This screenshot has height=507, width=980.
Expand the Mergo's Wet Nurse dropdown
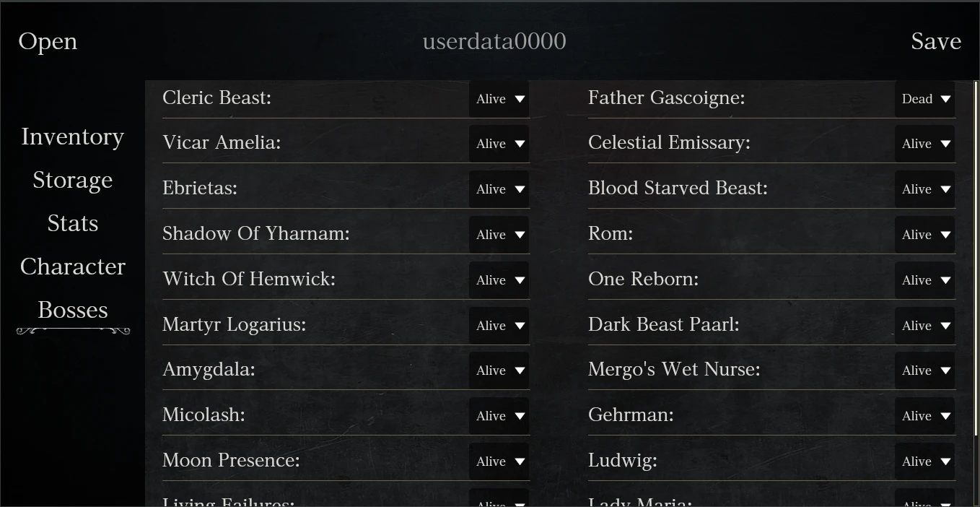925,370
